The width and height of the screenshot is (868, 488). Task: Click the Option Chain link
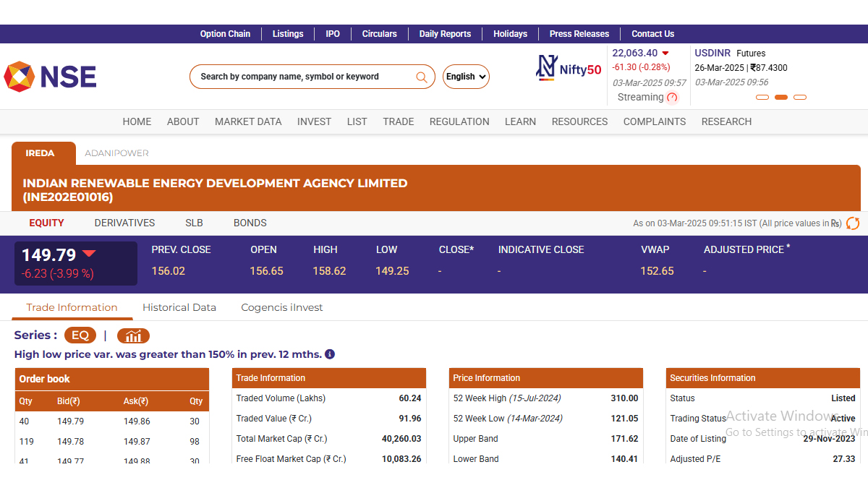point(225,34)
